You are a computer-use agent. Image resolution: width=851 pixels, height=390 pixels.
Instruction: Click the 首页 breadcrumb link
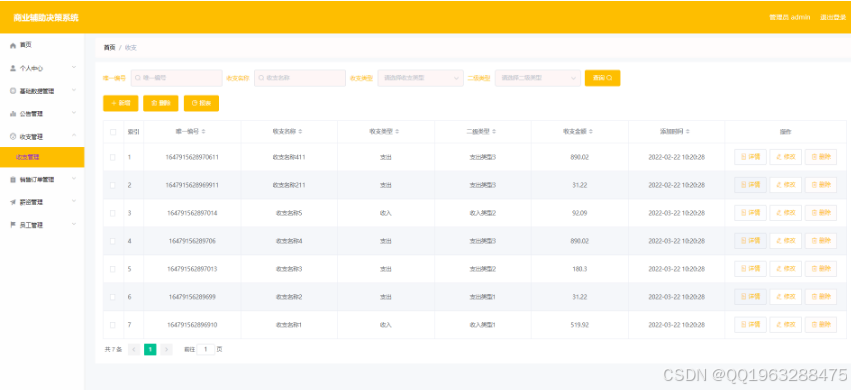coord(110,48)
